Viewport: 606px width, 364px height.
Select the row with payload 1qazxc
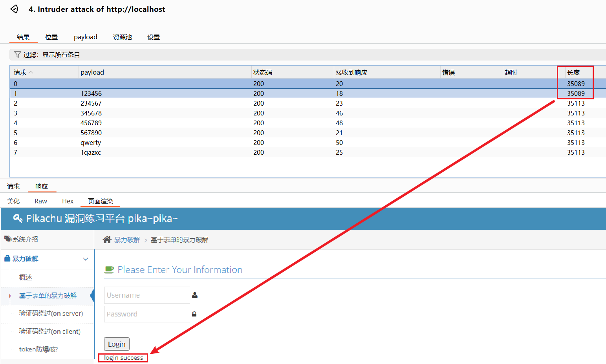click(308, 152)
